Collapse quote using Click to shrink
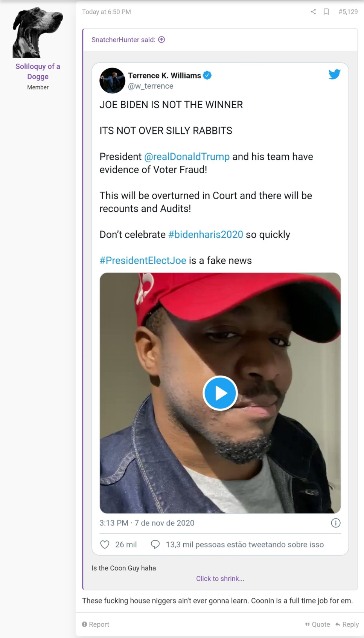This screenshot has width=364, height=638. pos(220,578)
